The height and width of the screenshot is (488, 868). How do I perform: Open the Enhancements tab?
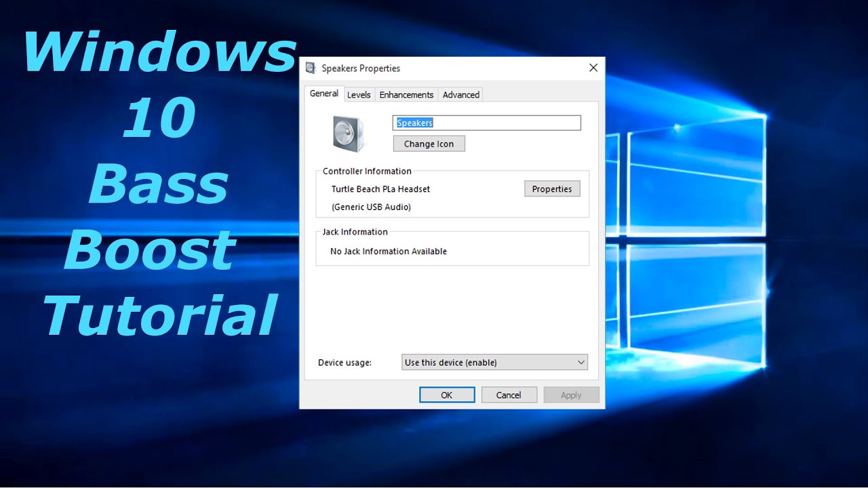click(x=406, y=95)
